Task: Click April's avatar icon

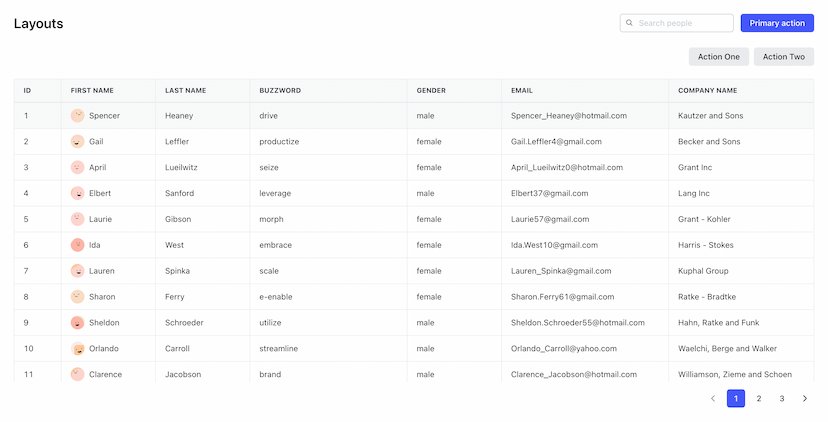Action: point(78,167)
